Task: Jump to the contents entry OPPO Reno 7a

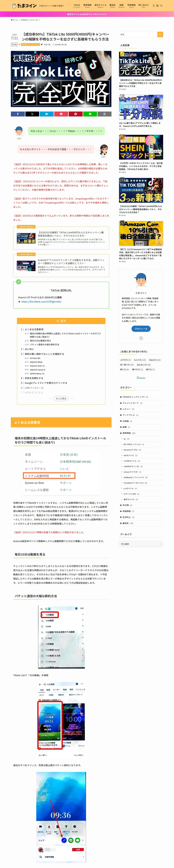Action: [37, 373]
